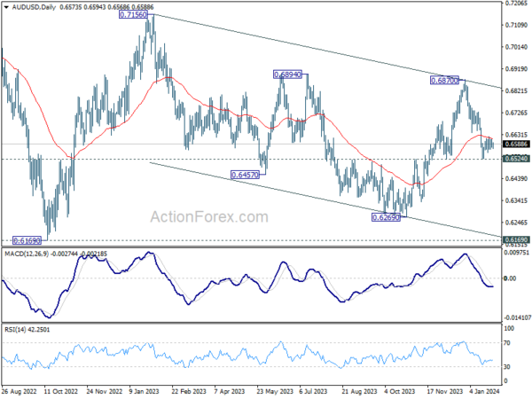The height and width of the screenshot is (399, 532).
Task: Click the 6 Jul 2023 date label
Action: (314, 391)
